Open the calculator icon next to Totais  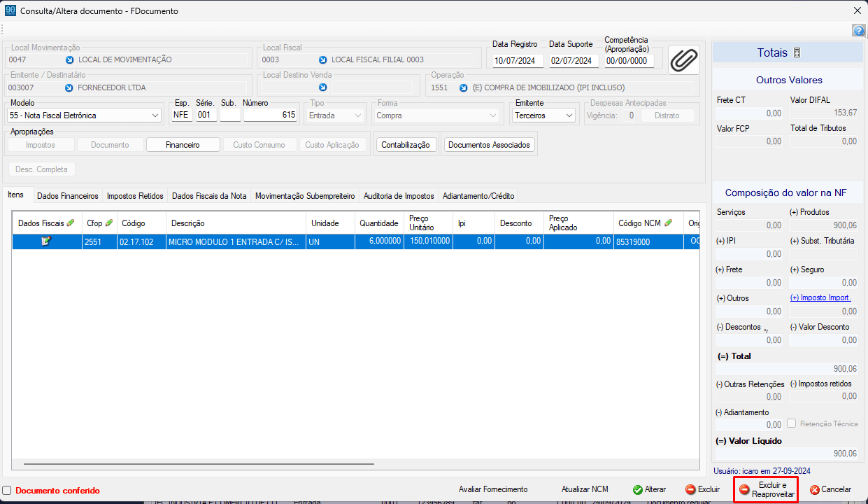[797, 52]
